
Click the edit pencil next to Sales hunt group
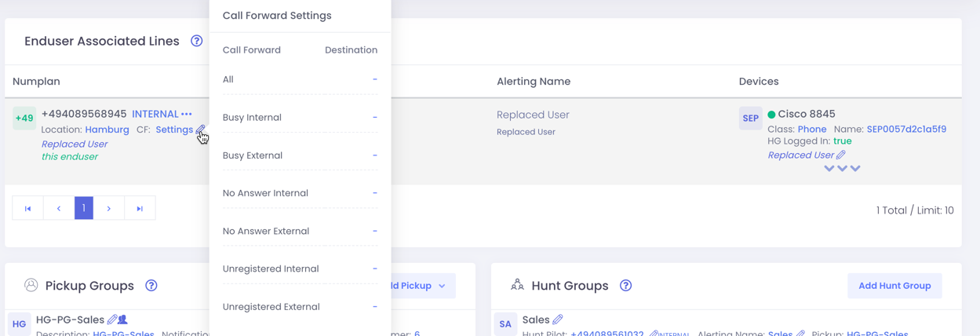pyautogui.click(x=558, y=320)
